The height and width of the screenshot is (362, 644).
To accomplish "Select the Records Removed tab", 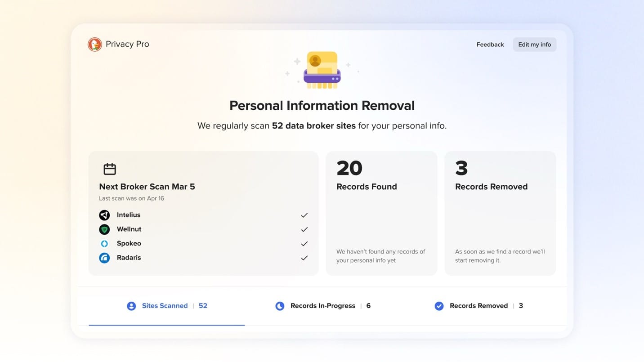I will (479, 306).
